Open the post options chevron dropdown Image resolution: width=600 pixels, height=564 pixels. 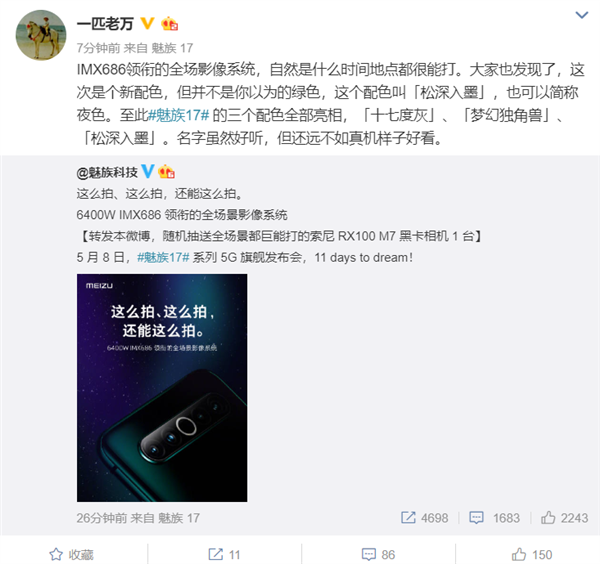point(582,15)
